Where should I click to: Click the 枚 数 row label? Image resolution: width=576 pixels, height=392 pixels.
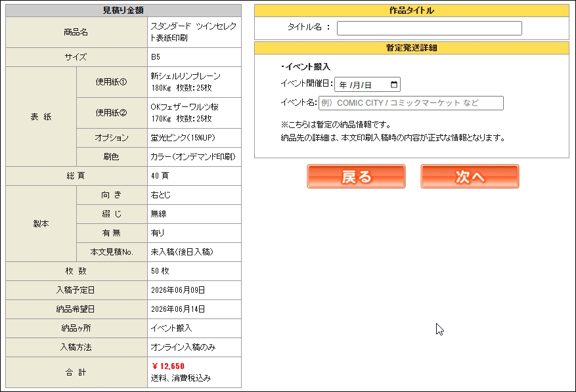click(x=76, y=271)
